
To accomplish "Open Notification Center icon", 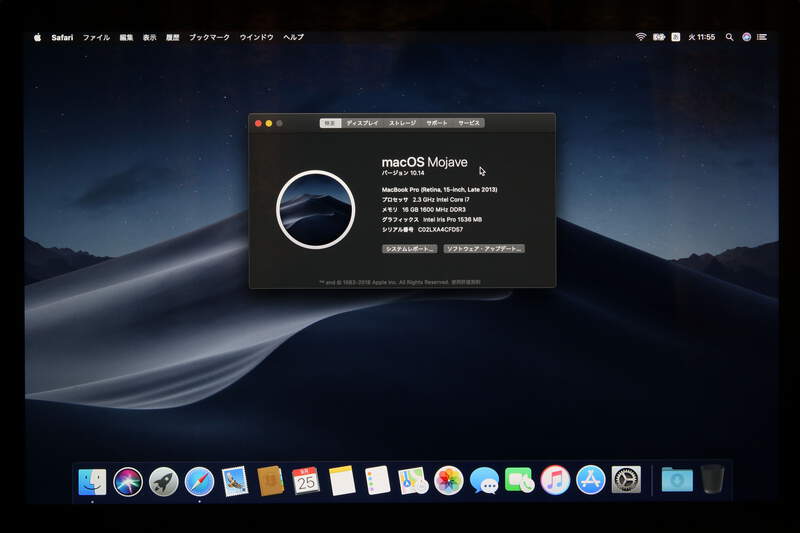I will click(x=762, y=37).
